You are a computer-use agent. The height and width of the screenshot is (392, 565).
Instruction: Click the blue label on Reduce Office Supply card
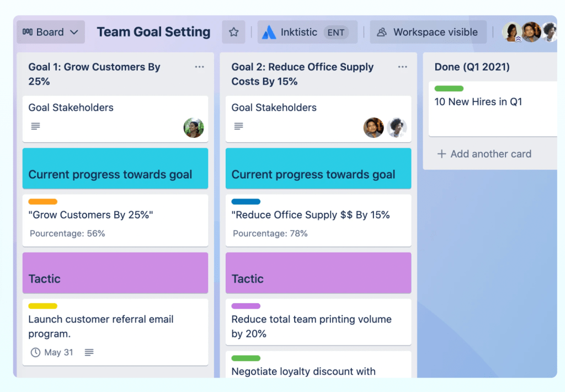(246, 202)
